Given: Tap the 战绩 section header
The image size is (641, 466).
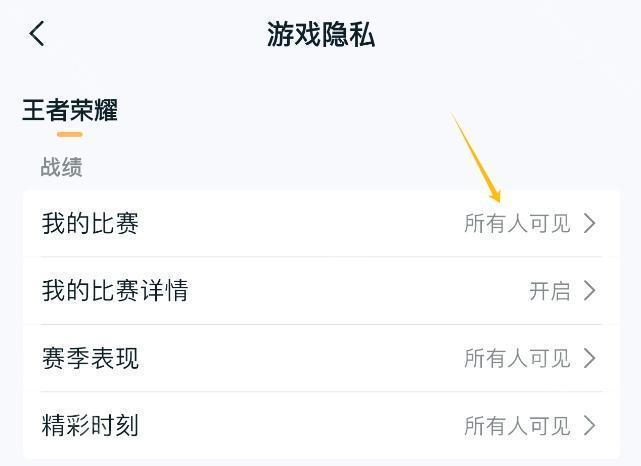Looking at the screenshot, I should [61, 167].
